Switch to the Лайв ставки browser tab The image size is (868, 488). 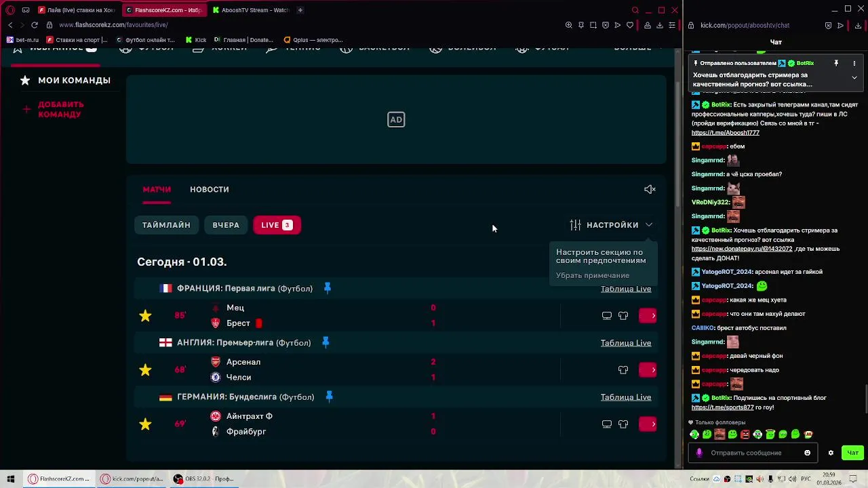[77, 10]
